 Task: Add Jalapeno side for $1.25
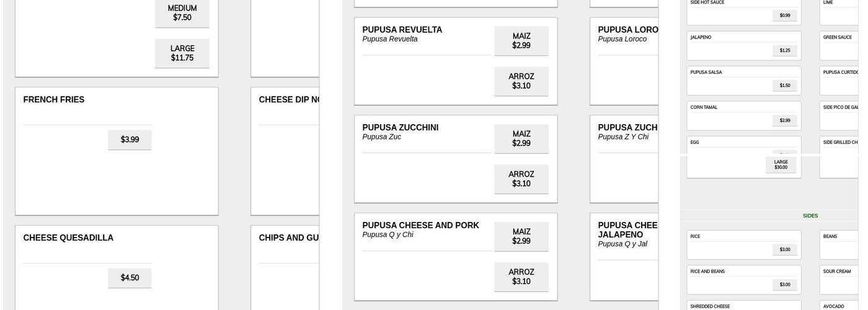[784, 50]
